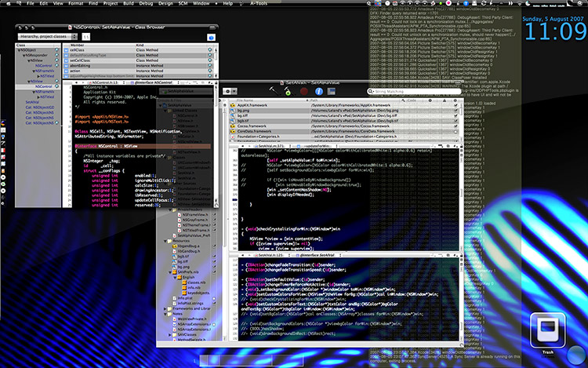Click the documentation icon beside NSObject
Viewport: 588px width, 368px height.
point(56,50)
